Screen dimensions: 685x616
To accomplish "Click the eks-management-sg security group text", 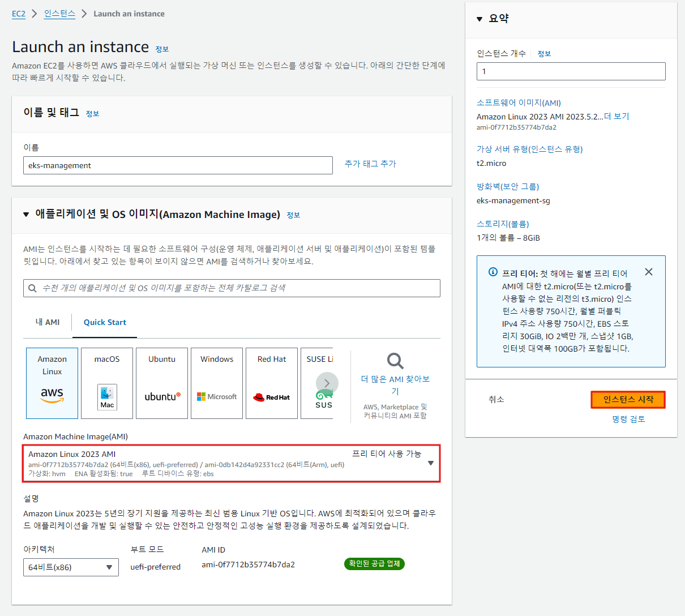I will point(513,200).
